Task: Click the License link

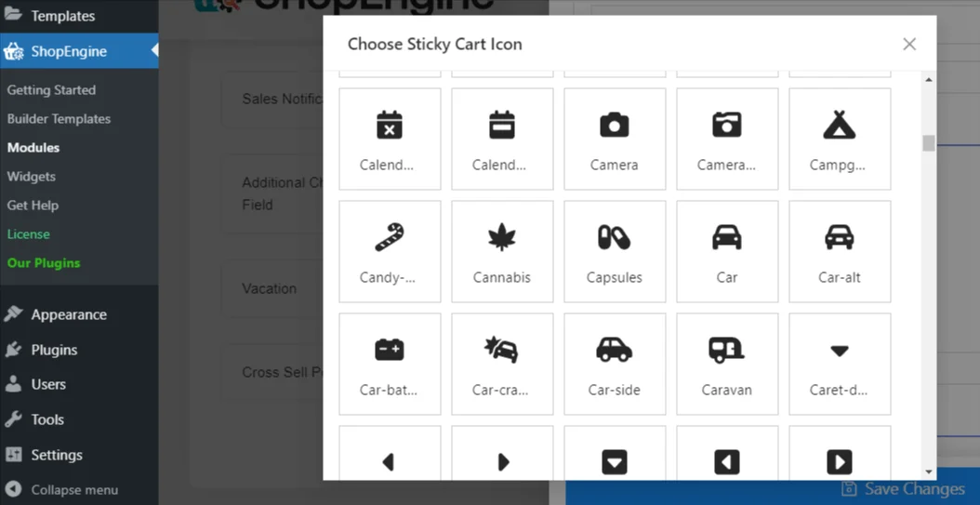Action: pos(29,234)
